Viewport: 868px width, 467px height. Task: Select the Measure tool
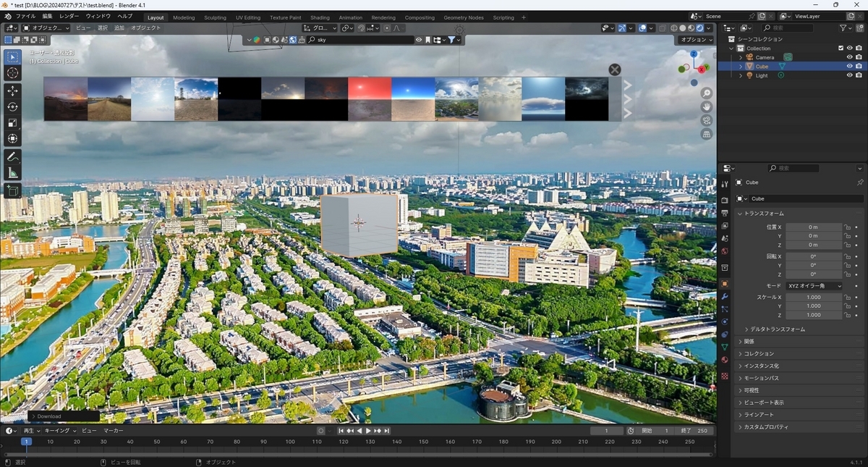12,172
